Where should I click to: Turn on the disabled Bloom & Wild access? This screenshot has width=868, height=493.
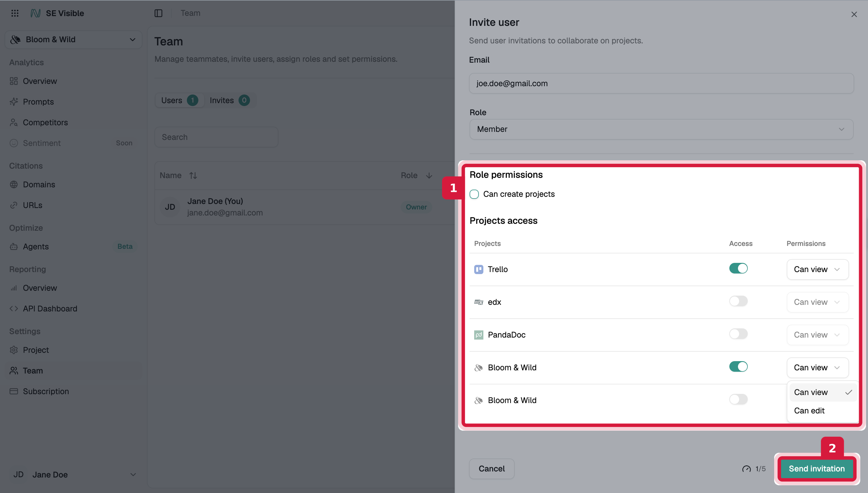coord(738,399)
